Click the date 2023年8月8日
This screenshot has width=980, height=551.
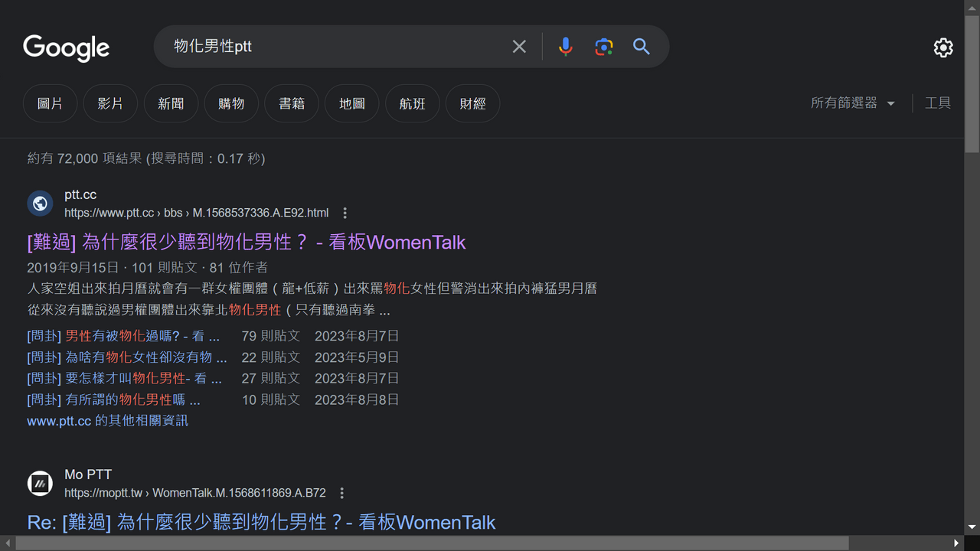point(357,399)
